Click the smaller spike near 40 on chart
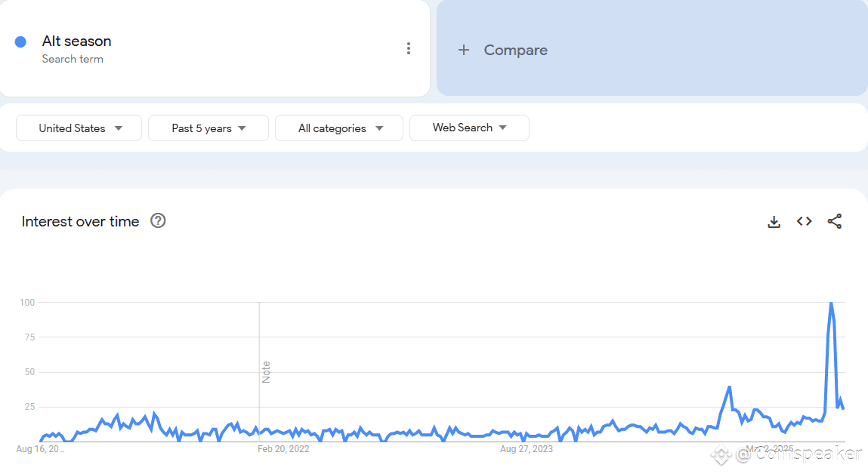This screenshot has height=474, width=868. (730, 388)
